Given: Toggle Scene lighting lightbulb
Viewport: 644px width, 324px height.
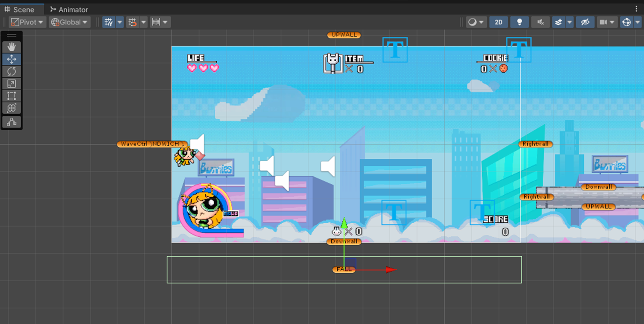Looking at the screenshot, I should click(519, 22).
